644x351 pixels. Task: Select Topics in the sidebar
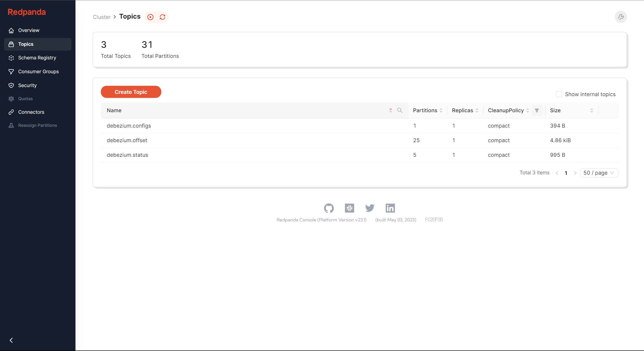point(38,44)
